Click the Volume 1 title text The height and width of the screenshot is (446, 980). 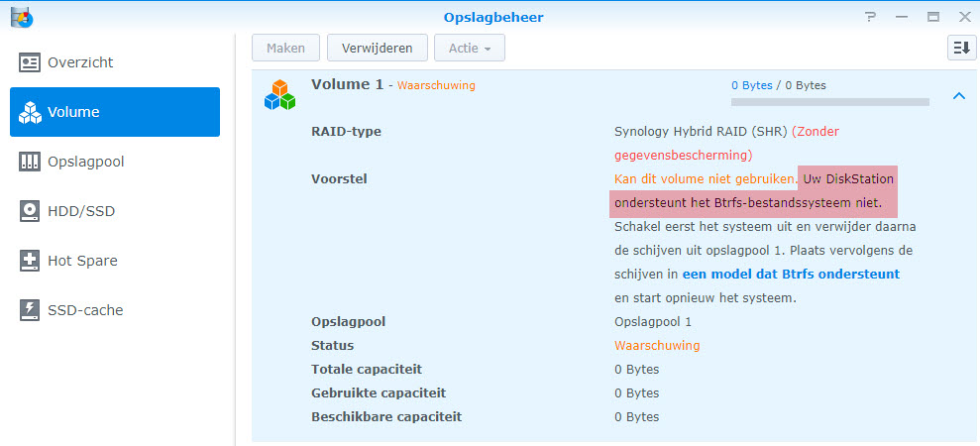(x=347, y=84)
